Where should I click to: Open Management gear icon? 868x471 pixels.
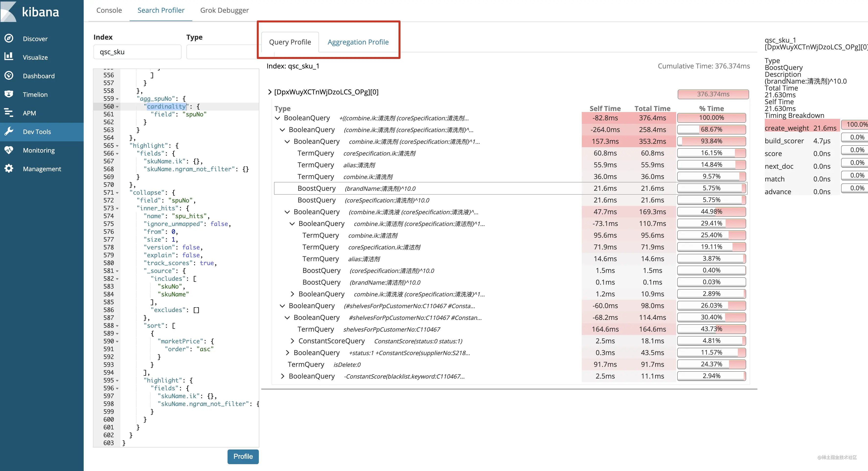click(9, 168)
